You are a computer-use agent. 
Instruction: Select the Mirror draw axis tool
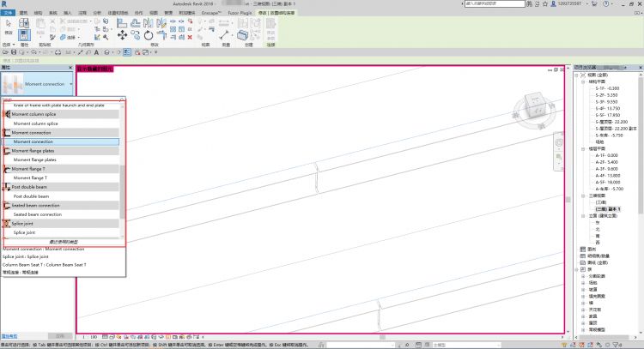(161, 23)
